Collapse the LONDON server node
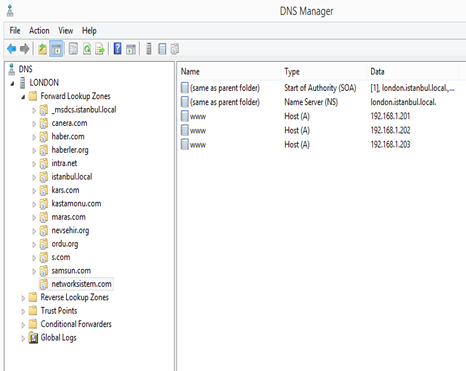This screenshot has height=371, width=466. [12, 83]
